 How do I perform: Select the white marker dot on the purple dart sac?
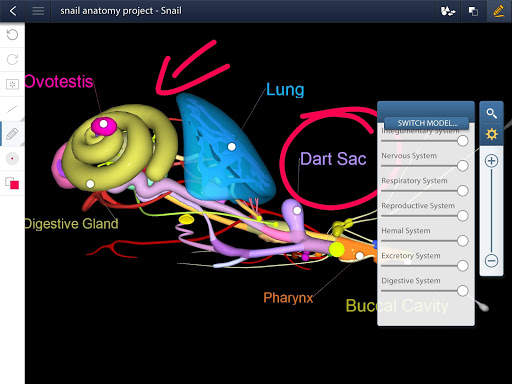[297, 210]
